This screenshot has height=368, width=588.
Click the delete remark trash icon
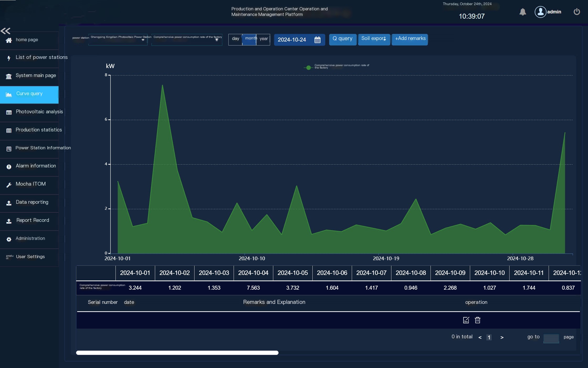point(477,320)
